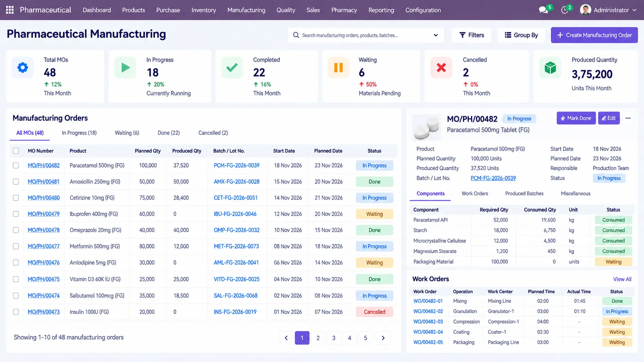644x362 pixels.
Task: Open the MO/PH/00480 order link
Action: click(x=44, y=198)
